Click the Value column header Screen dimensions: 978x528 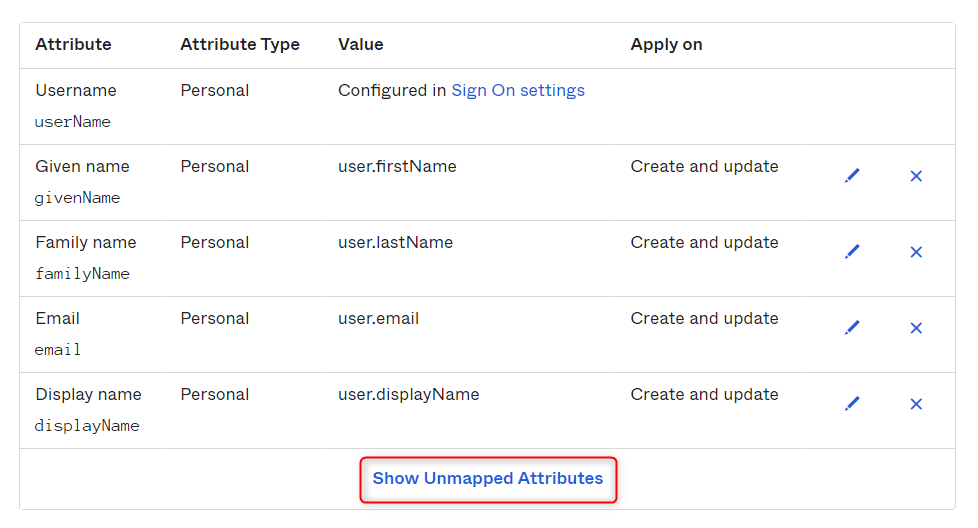click(361, 44)
